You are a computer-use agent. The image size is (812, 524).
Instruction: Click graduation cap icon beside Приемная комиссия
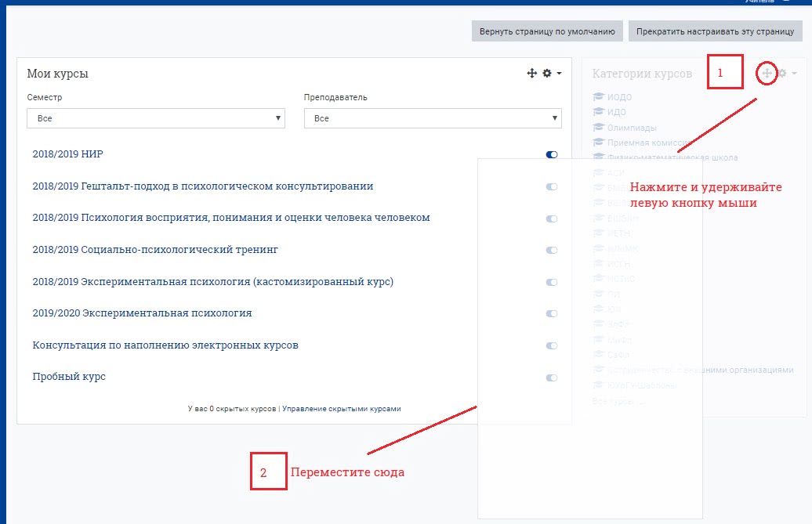[599, 143]
